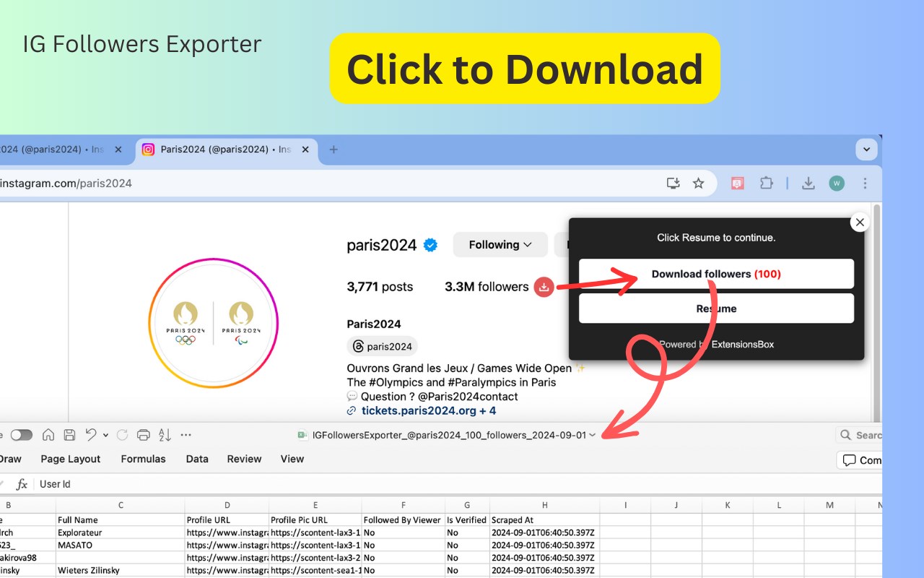Open the Page Layout ribbon tab

(71, 459)
